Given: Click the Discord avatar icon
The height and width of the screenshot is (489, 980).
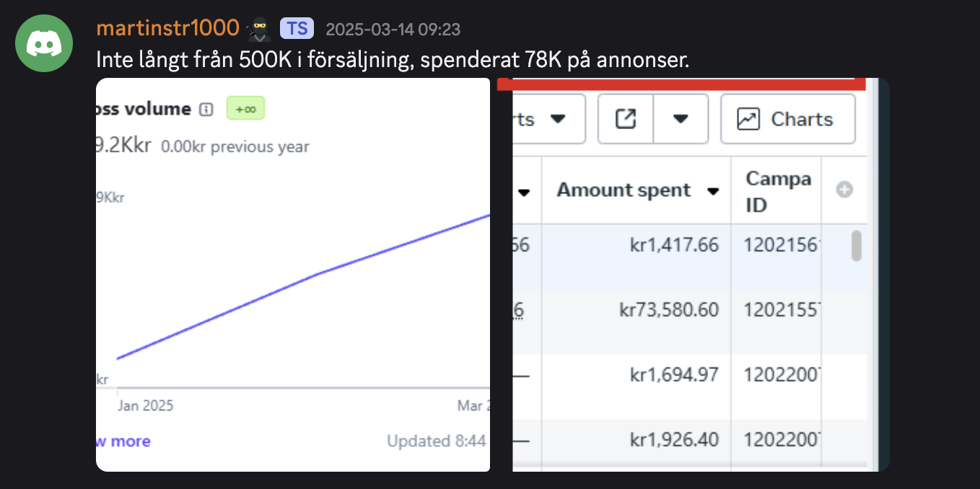Looking at the screenshot, I should [44, 43].
